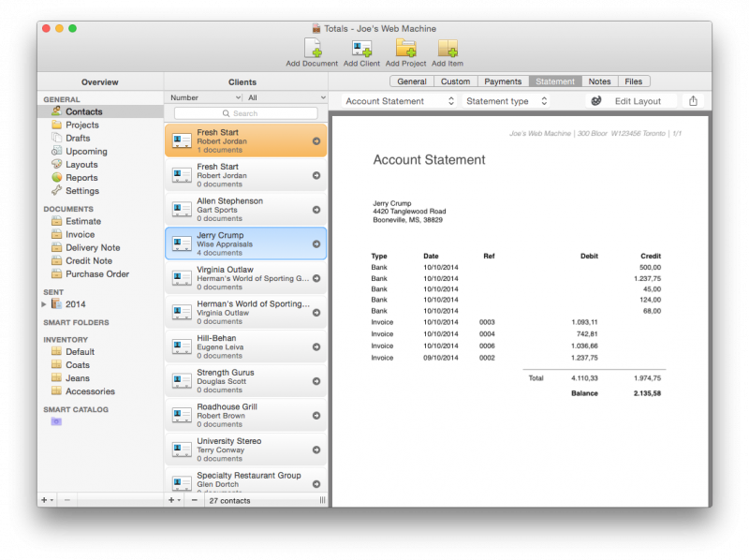The height and width of the screenshot is (560, 749).
Task: Click the Add Document toolbar icon
Action: 312,48
